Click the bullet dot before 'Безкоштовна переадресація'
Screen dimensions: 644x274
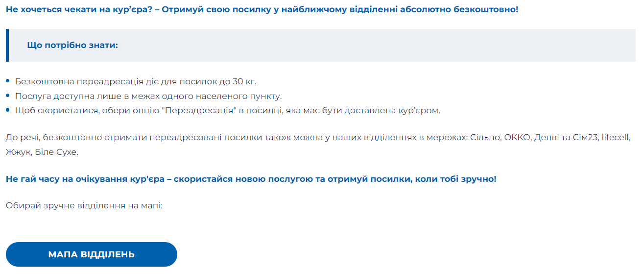(x=8, y=81)
